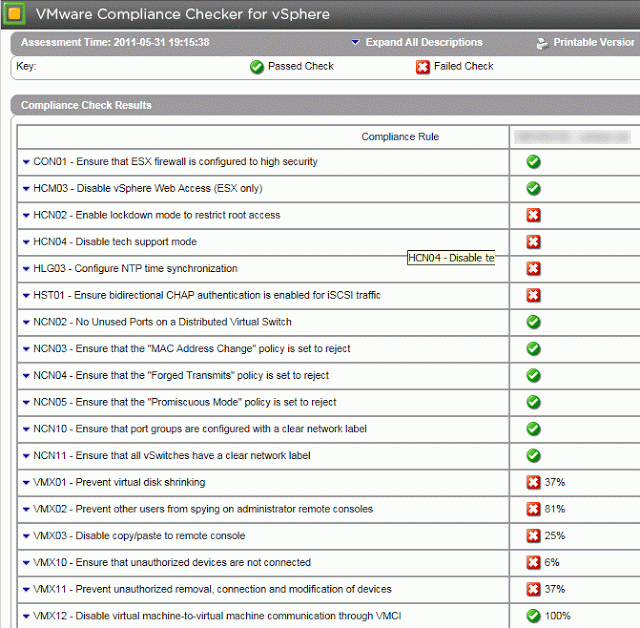Click the HCN02 lockdown mode rule text

157,215
